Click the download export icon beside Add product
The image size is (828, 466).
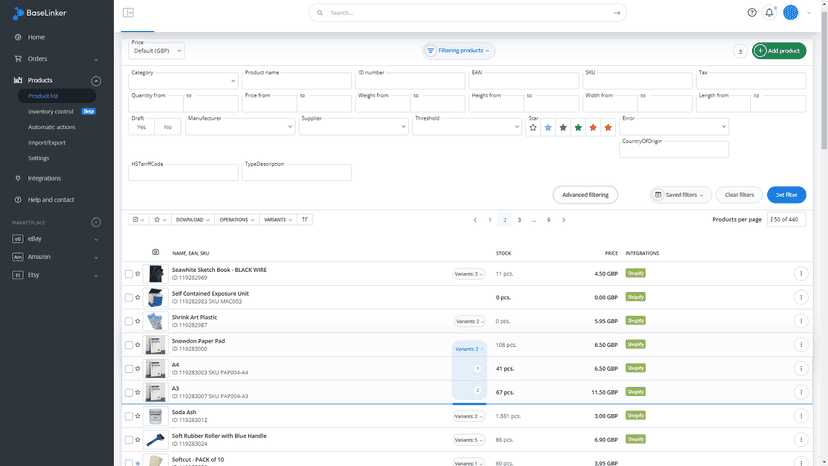pos(740,51)
